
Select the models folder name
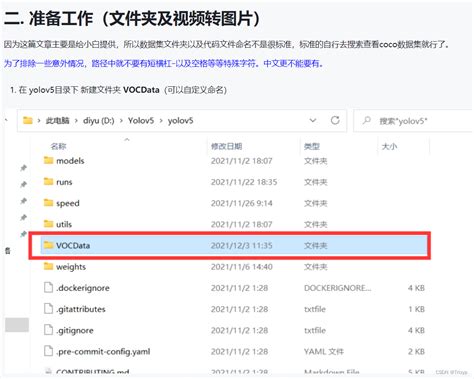(x=70, y=161)
